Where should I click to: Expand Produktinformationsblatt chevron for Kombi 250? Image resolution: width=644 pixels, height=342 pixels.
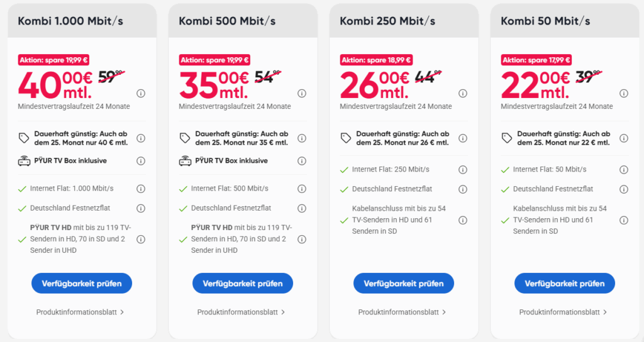[x=444, y=312]
